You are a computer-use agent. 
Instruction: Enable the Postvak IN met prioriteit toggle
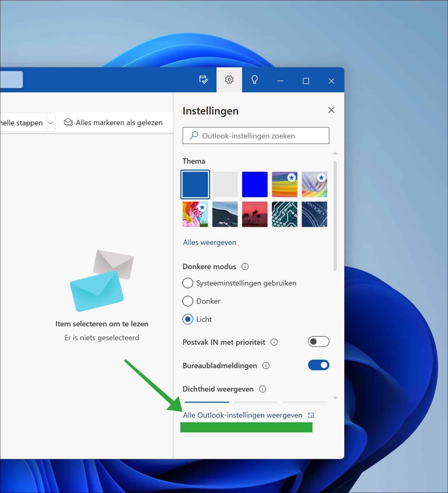point(318,342)
